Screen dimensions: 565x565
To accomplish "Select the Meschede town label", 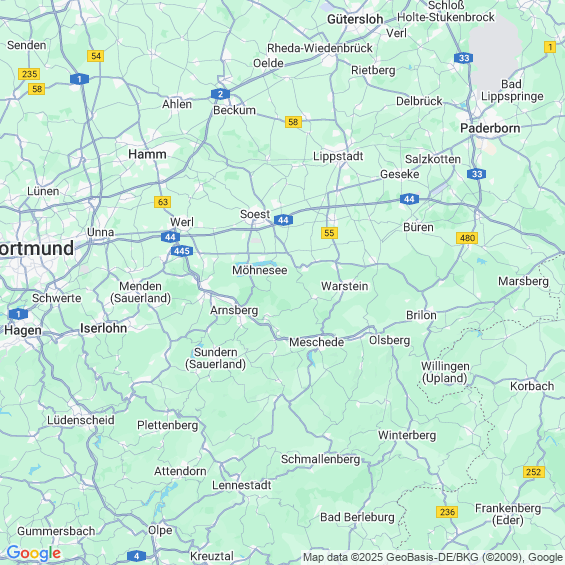I will pos(316,342).
